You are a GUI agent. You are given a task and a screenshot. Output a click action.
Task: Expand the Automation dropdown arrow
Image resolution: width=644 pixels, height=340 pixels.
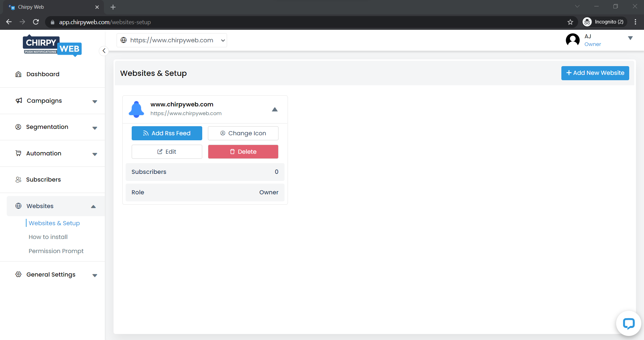click(95, 154)
